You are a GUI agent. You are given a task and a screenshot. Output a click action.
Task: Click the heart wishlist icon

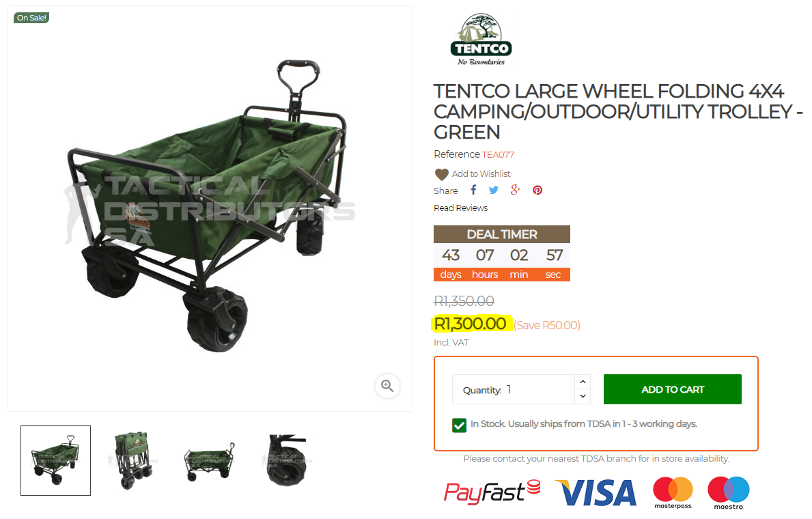[x=441, y=174]
